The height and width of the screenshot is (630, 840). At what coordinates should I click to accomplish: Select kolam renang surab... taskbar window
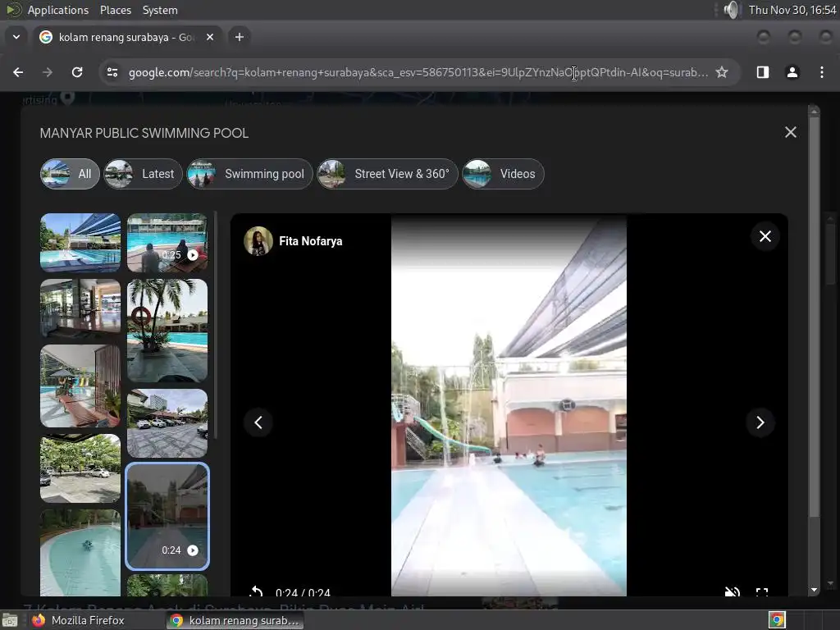coord(235,620)
